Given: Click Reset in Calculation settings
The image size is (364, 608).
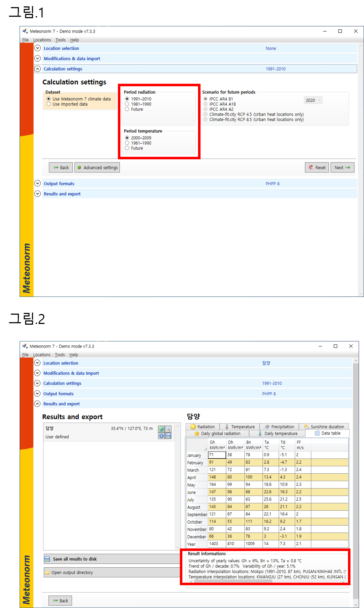Looking at the screenshot, I should pos(317,168).
